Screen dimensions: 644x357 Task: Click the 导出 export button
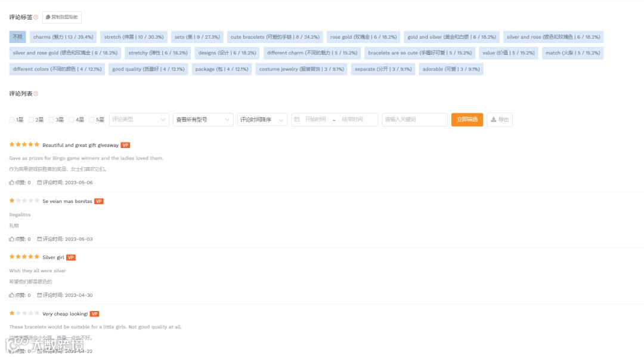tap(500, 119)
